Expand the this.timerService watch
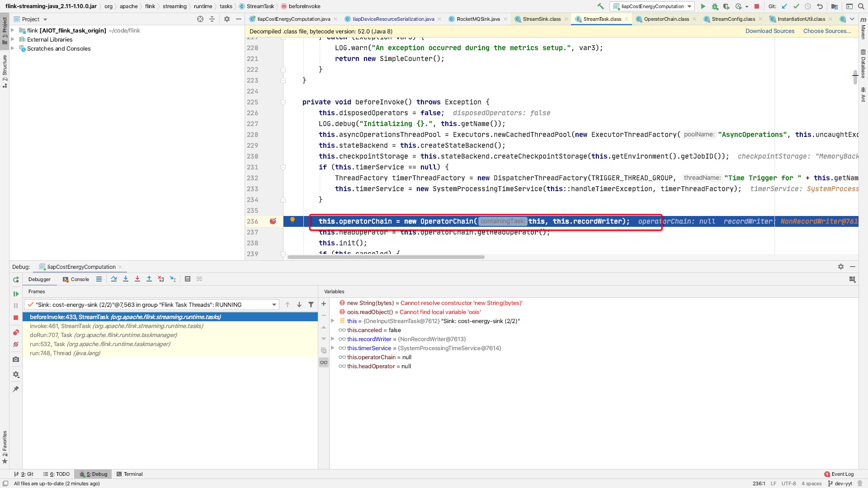 click(x=333, y=348)
